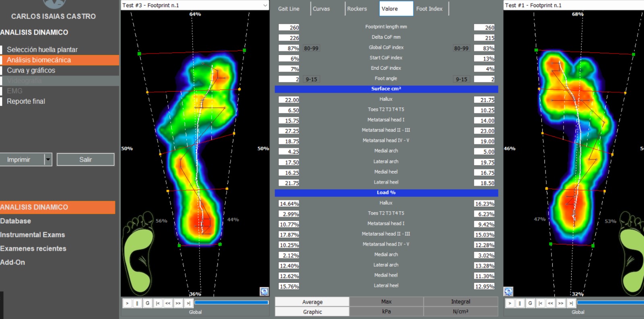Open settings gear on right footprint view
Viewport: 644px width, 319px height.
509,291
